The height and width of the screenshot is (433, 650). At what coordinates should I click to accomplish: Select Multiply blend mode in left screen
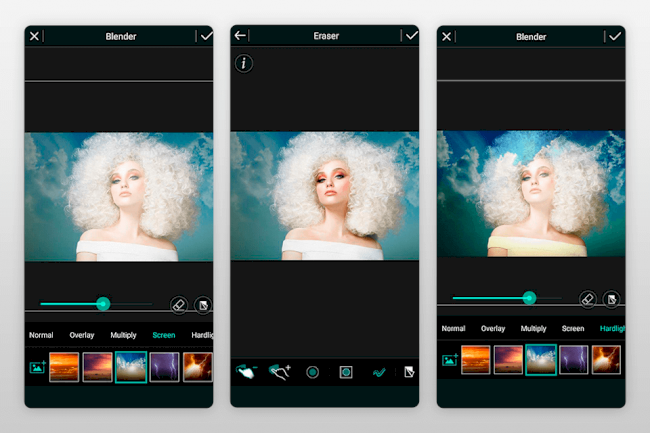(x=123, y=335)
